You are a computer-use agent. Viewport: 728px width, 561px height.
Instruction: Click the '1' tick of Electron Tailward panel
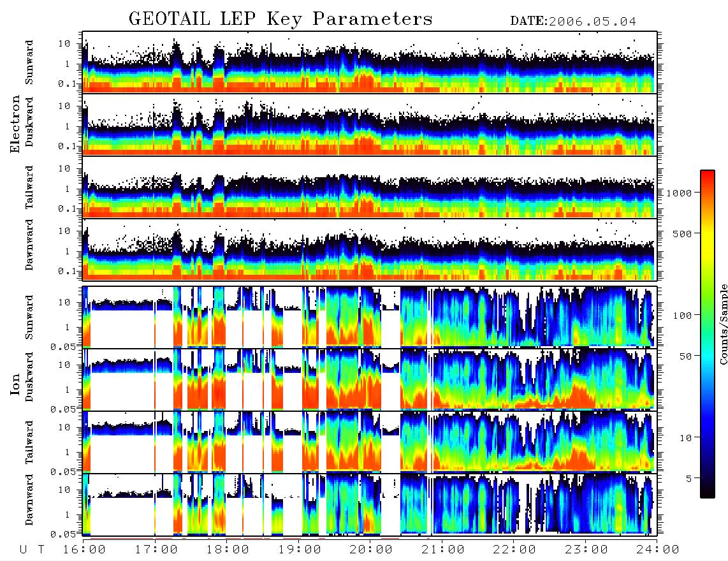[67, 189]
